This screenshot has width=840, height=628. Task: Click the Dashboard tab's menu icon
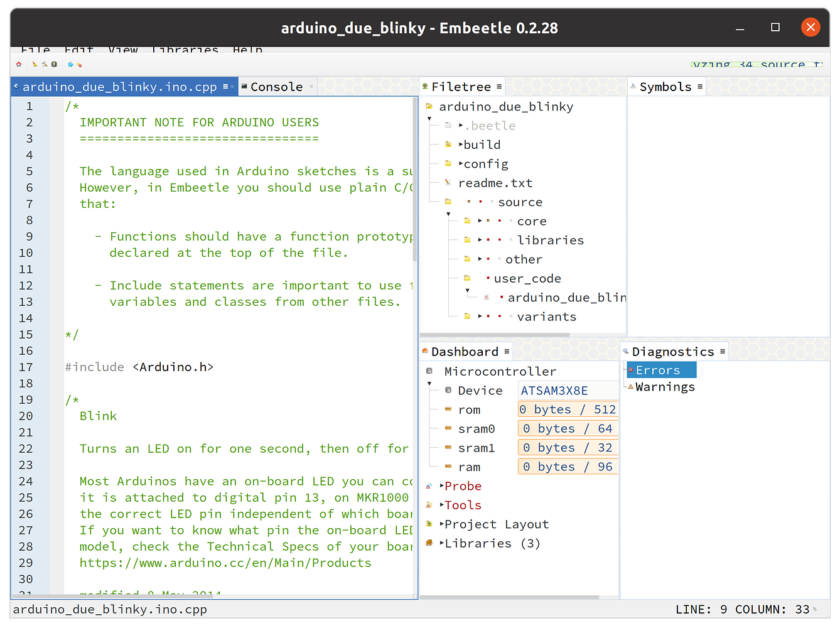click(507, 352)
